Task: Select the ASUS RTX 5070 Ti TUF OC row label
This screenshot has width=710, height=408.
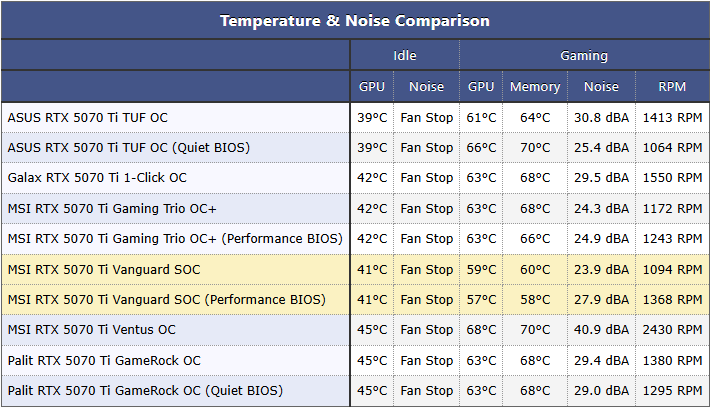Action: (87, 118)
